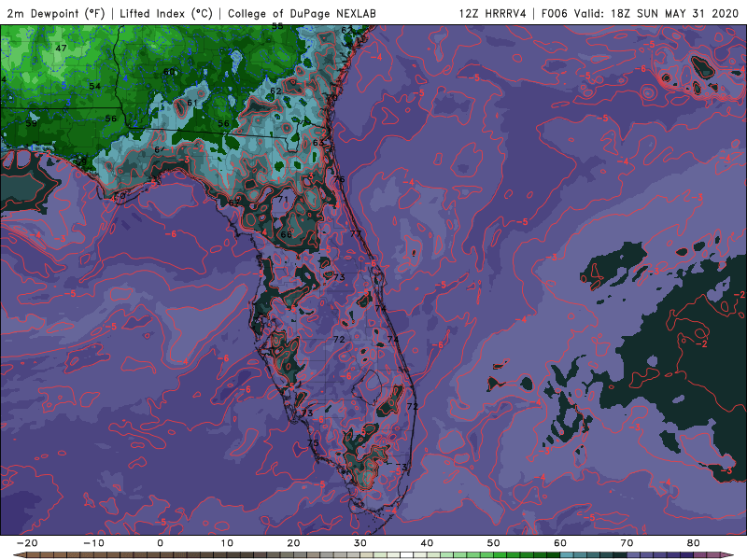Click the dewpoint value 60 on the map
The height and width of the screenshot is (560, 747).
[169, 72]
